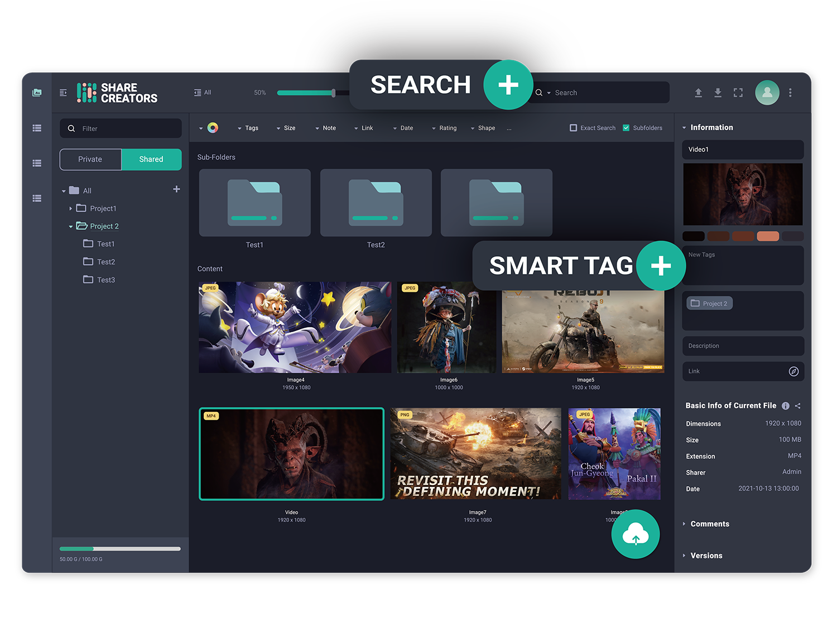837x644 pixels.
Task: Click the upload arrow icon in header
Action: click(698, 93)
